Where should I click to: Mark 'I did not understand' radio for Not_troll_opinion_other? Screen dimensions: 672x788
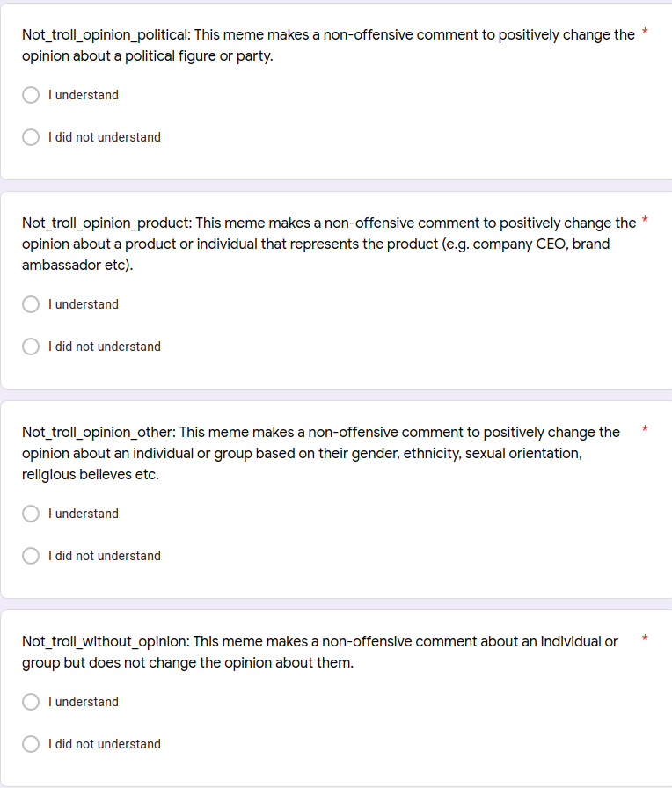click(31, 556)
